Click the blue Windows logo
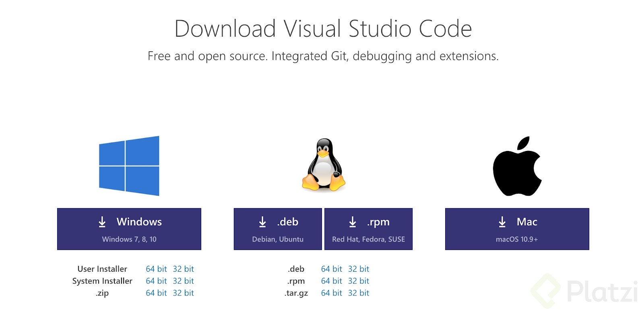 [129, 166]
